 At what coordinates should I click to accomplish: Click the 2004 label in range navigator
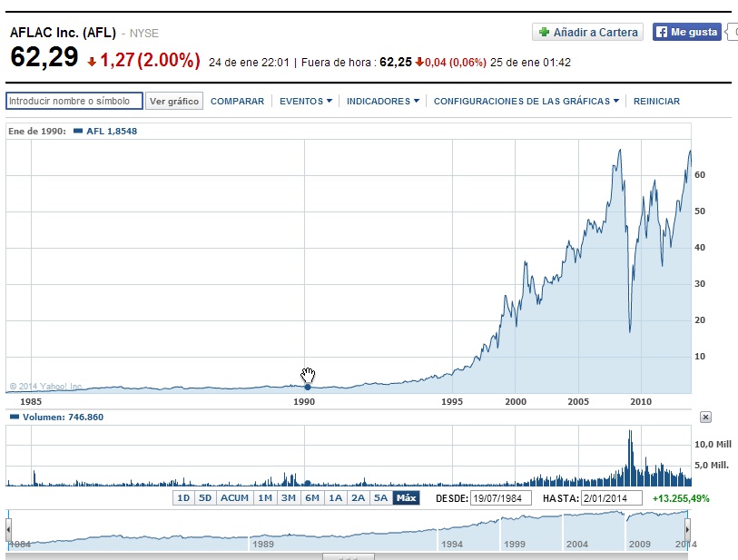(x=577, y=544)
